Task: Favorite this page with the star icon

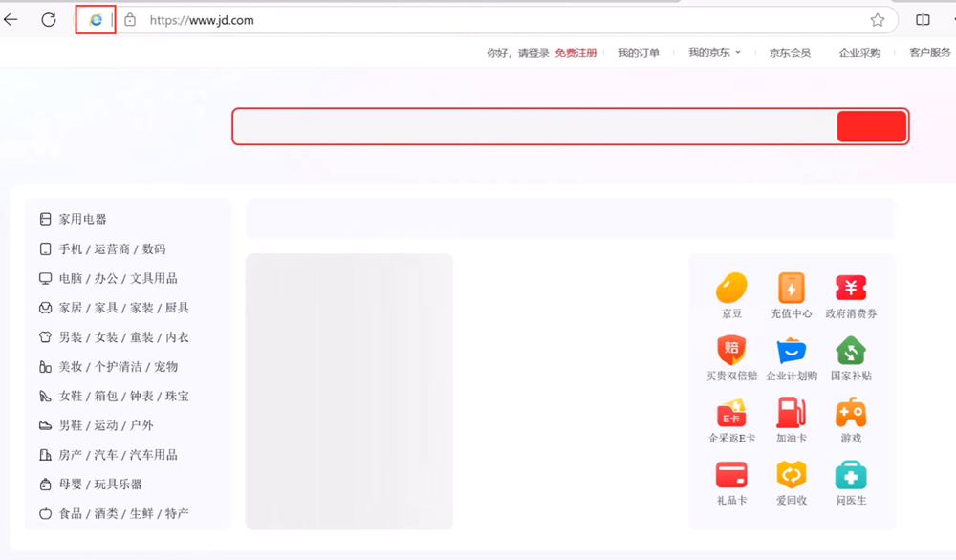Action: (877, 20)
